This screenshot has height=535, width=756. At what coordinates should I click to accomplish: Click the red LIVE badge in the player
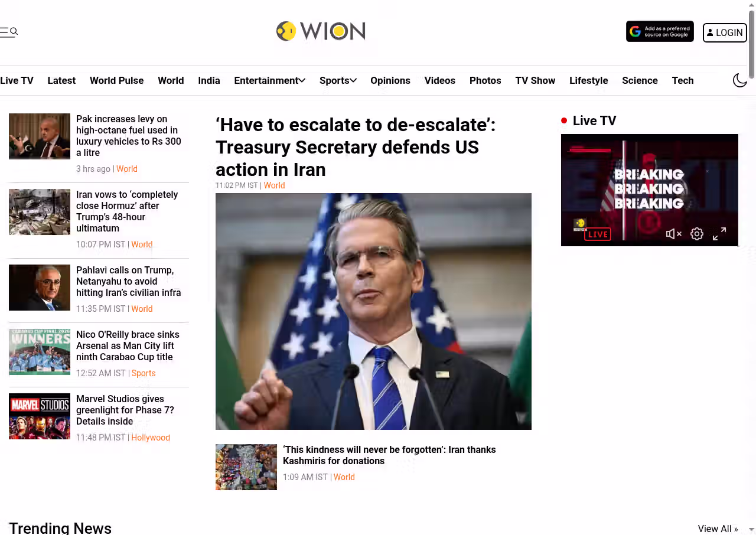[x=598, y=234]
